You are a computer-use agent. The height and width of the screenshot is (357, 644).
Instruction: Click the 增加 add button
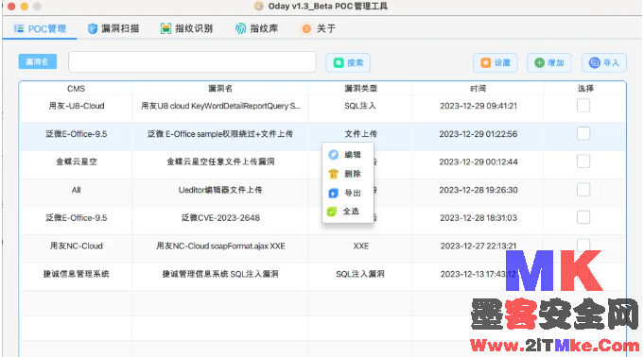click(x=549, y=62)
